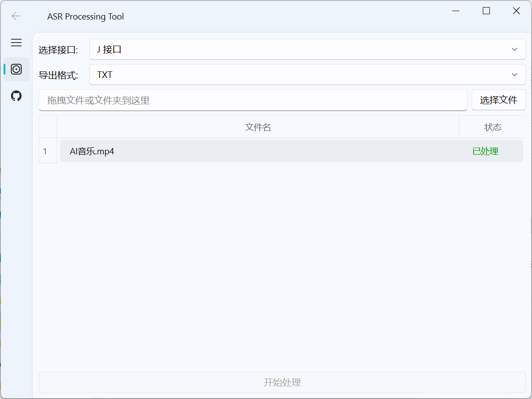Click the 已处理 status label
The width and height of the screenshot is (532, 399).
tap(485, 151)
